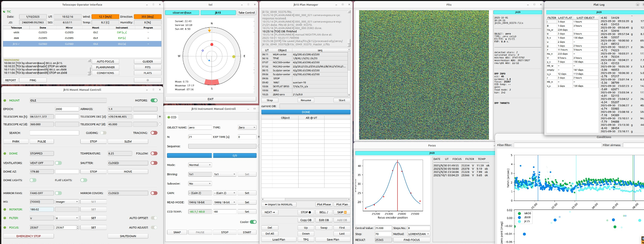Enable the mount TRACKING switch
The image size is (644, 244).
click(x=154, y=133)
